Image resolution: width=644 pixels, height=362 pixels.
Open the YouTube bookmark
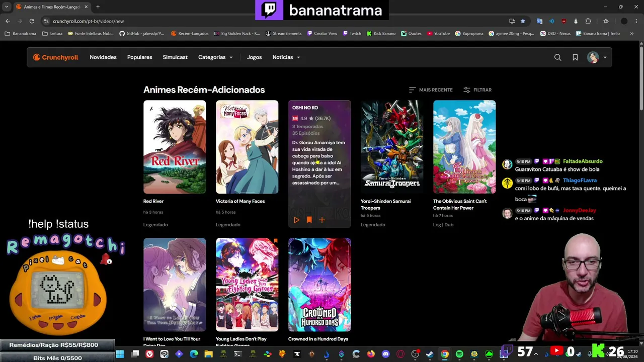tap(438, 34)
